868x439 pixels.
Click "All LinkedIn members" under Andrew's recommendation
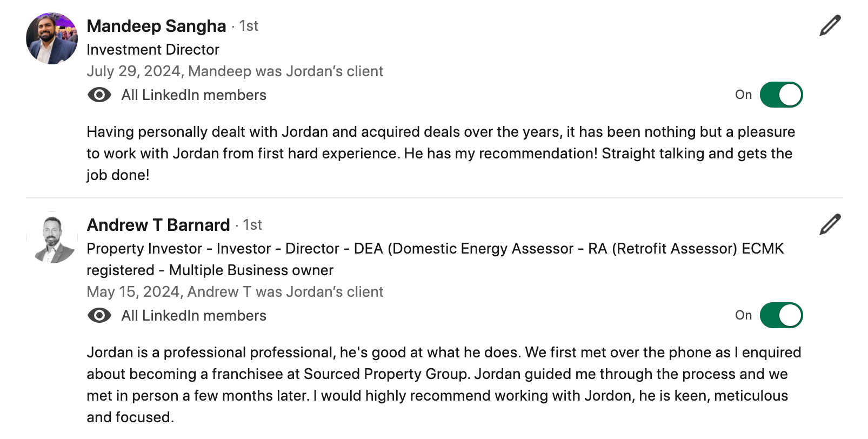[193, 316]
